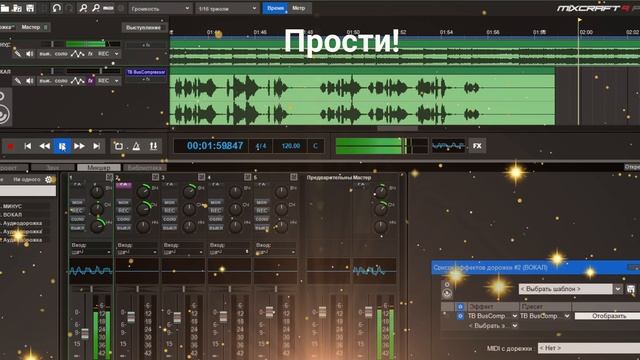Open MIDI с дорожки dropdown
This screenshot has height=360, width=640.
(589, 348)
